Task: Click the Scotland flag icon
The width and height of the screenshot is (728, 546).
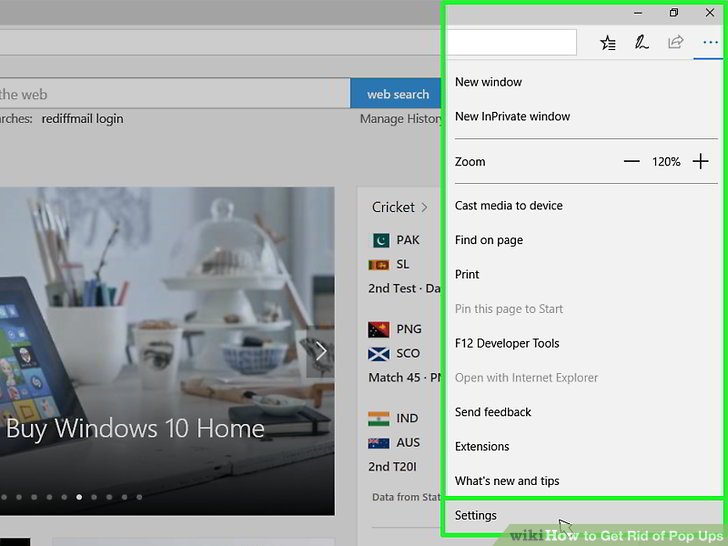Action: coord(379,354)
